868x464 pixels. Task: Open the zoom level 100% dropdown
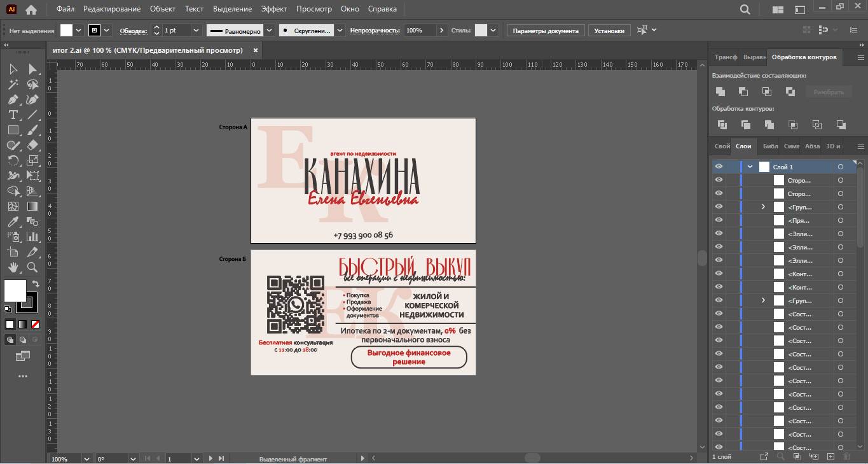[x=86, y=459]
